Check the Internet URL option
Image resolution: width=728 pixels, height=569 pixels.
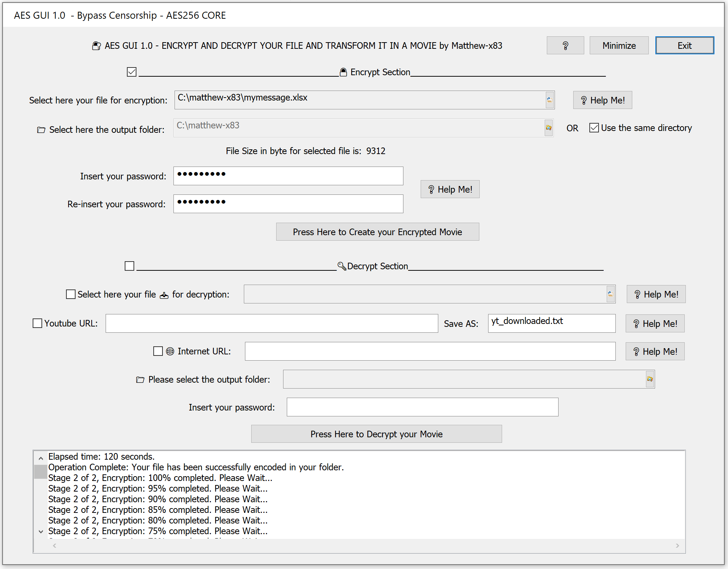(158, 351)
